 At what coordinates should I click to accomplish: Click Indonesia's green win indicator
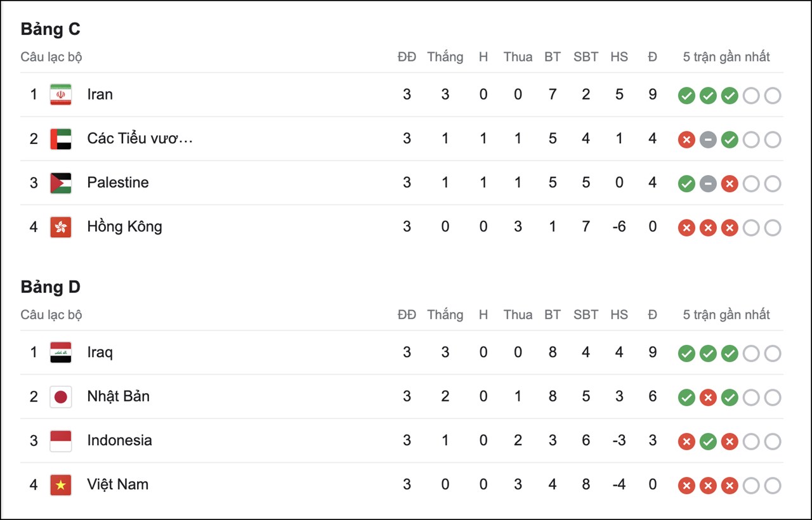coord(708,442)
